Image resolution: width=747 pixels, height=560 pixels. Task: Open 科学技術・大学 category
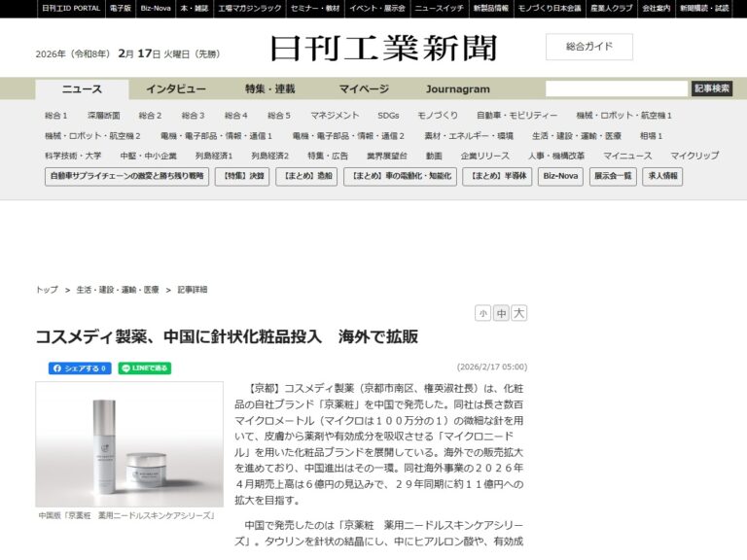[73, 156]
